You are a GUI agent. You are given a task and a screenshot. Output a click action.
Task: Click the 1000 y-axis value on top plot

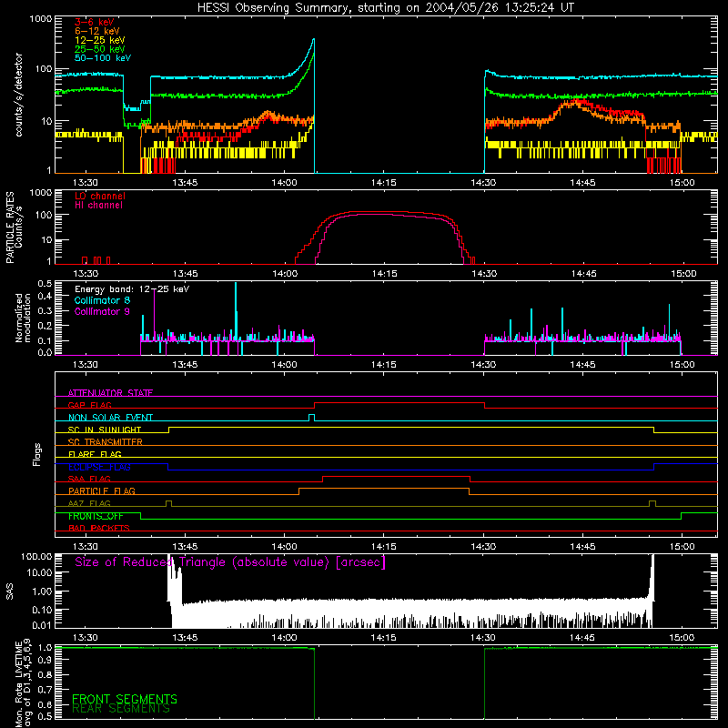point(41,19)
